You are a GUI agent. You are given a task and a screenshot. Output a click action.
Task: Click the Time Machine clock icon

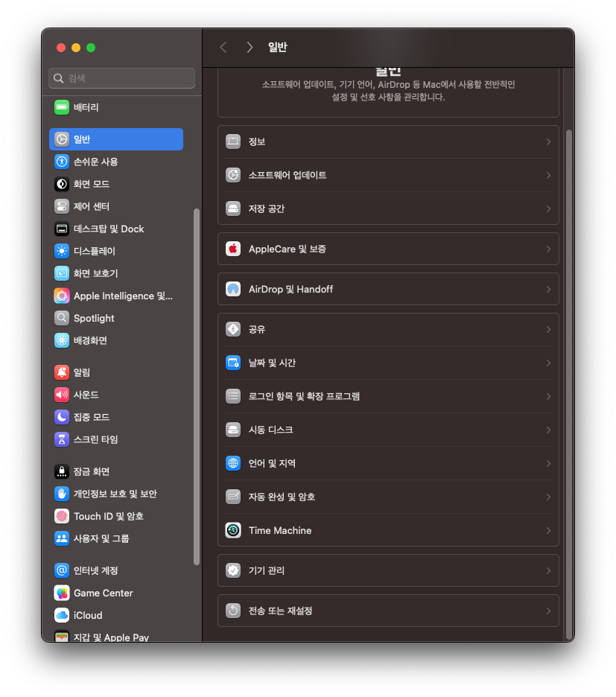click(x=233, y=530)
